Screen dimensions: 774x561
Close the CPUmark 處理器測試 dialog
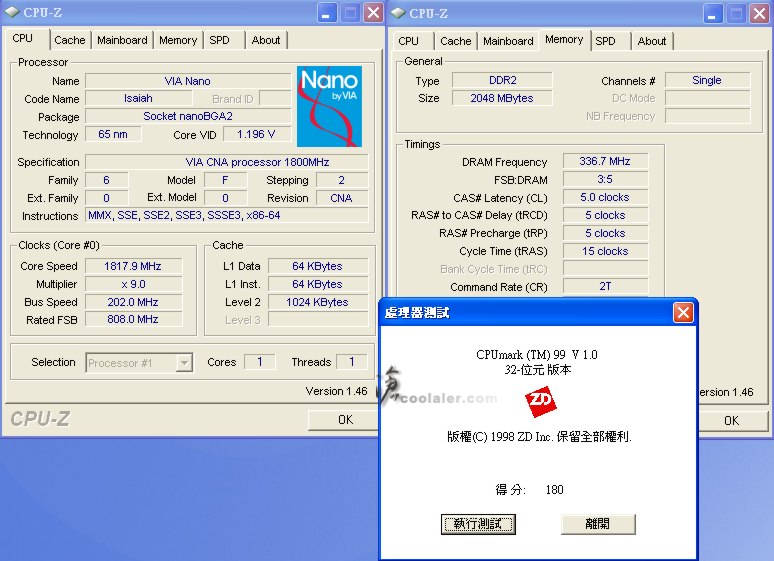(683, 313)
